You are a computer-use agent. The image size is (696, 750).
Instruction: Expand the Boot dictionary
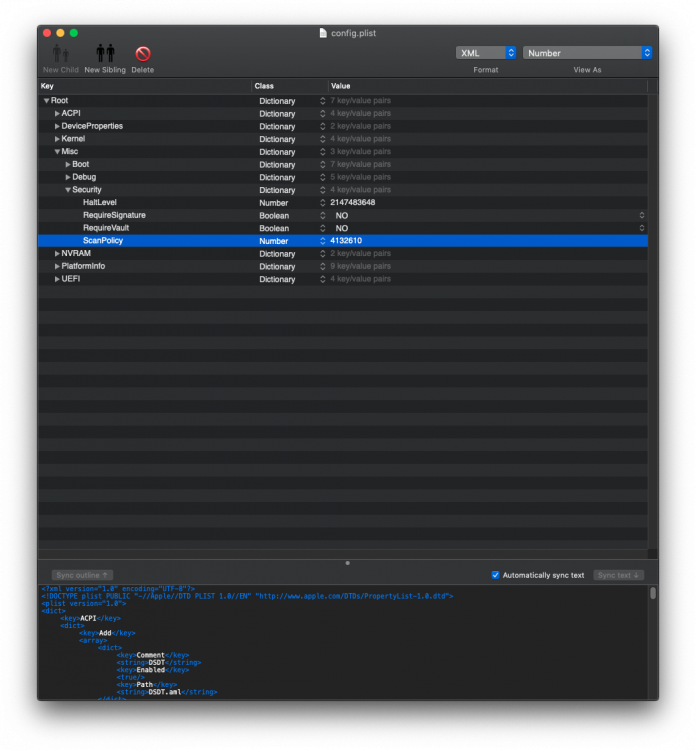(68, 164)
